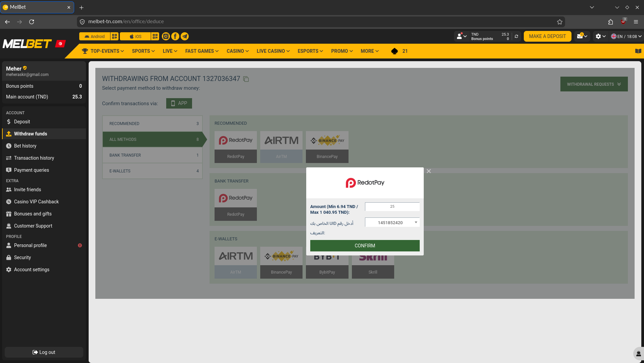Screen dimensions: 644x363
Task: Switch to the Recommended methods tab
Action: pyautogui.click(x=152, y=124)
